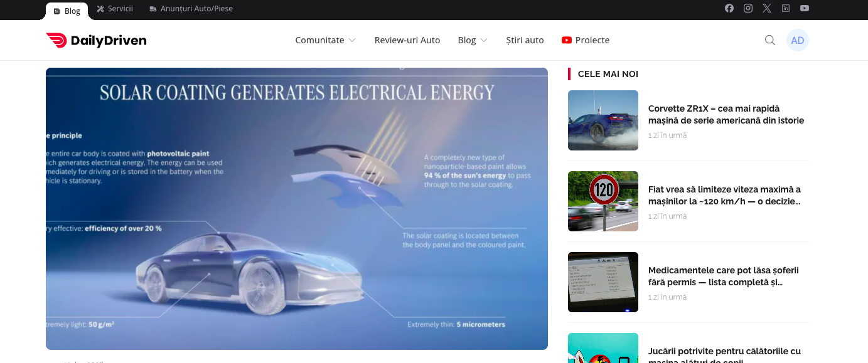Click the solar coating featured image
Image resolution: width=868 pixels, height=363 pixels.
coord(296,208)
